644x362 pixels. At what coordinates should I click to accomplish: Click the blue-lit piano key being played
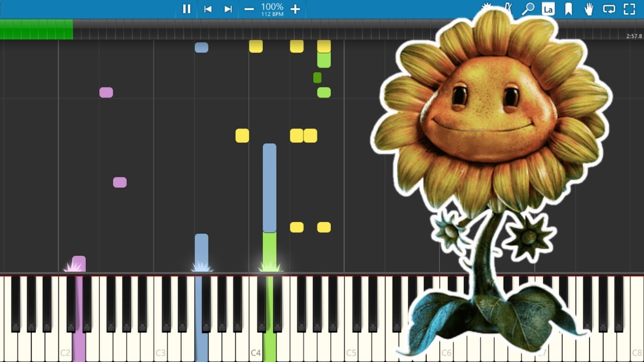coord(201,347)
